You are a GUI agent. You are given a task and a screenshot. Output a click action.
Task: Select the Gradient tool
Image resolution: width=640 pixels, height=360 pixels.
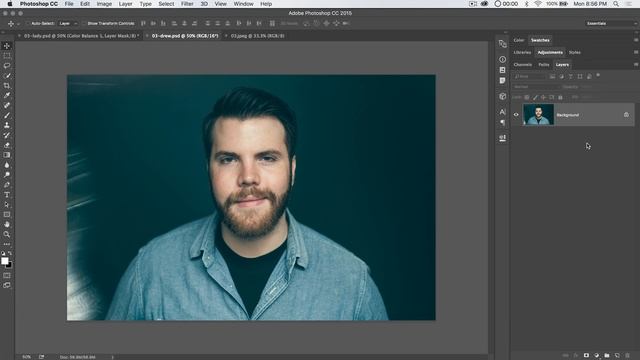pos(7,155)
